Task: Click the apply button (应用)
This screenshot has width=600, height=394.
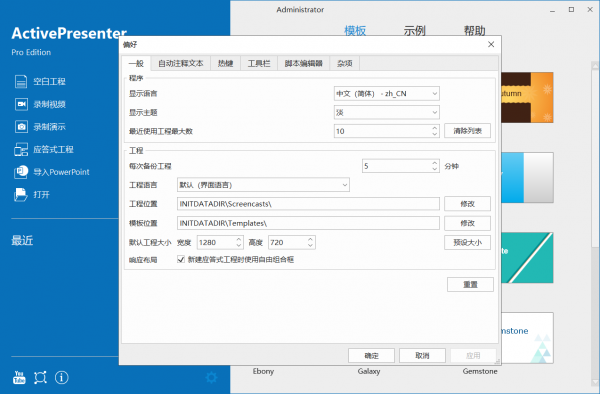Action: tap(473, 355)
